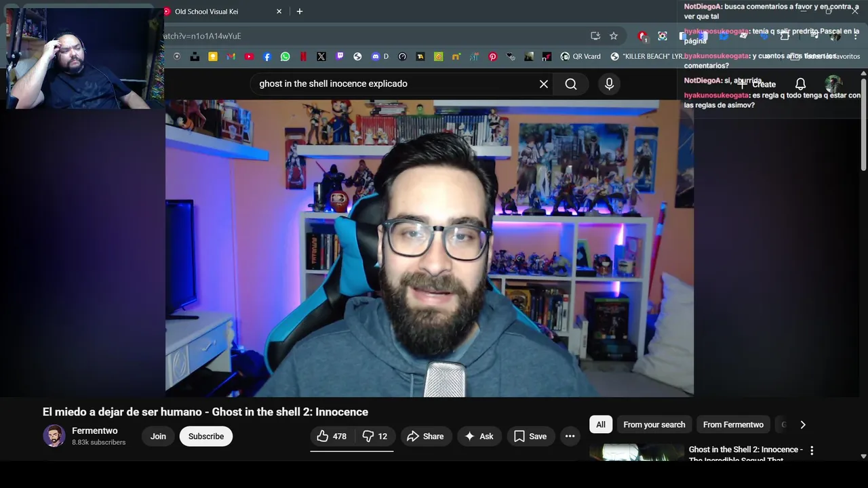Viewport: 868px width, 488px height.
Task: Open the "KILLER BEACH" LYR bookmark
Action: (x=648, y=57)
